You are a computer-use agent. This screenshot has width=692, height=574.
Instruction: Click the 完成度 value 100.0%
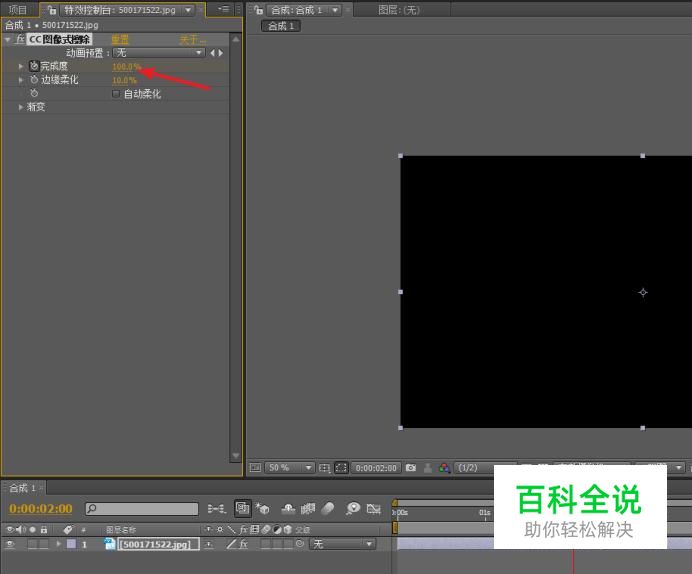pyautogui.click(x=126, y=67)
